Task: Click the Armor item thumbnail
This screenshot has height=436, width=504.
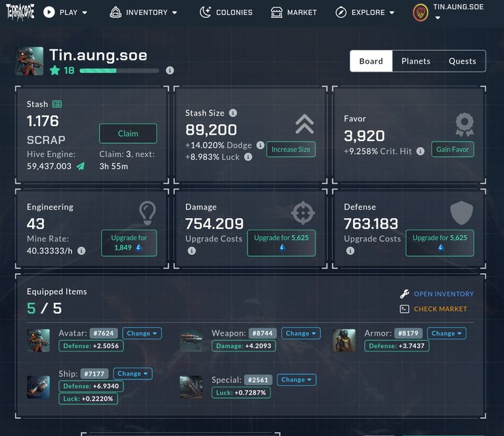Action: (x=344, y=340)
